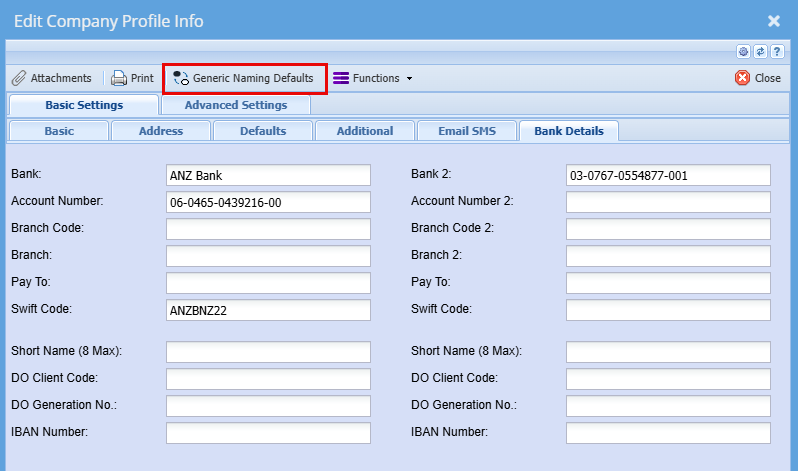This screenshot has height=471, width=798.
Task: Click the Bank 2 input field
Action: 668,176
